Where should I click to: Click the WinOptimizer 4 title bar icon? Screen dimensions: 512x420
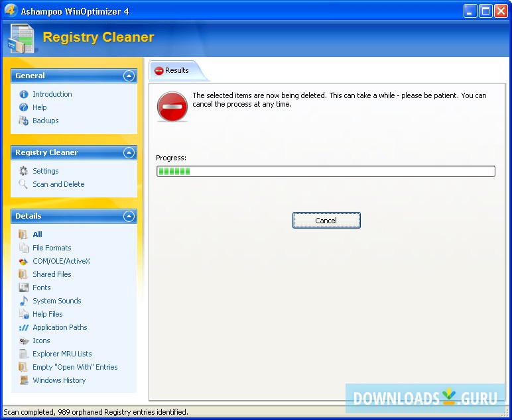pos(11,11)
